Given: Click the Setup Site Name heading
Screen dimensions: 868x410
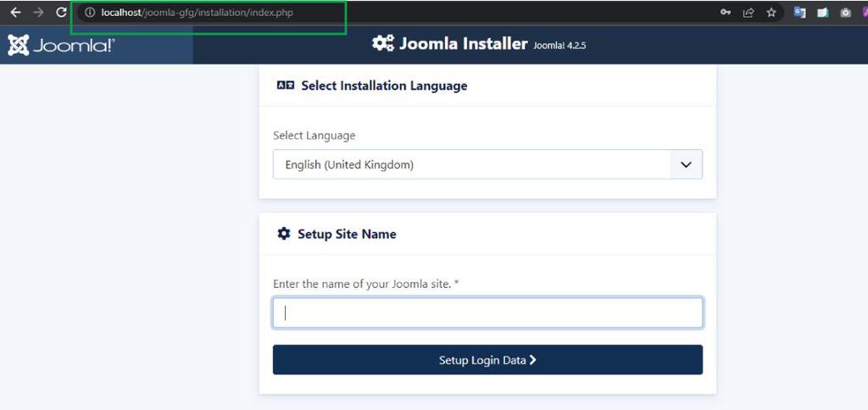Looking at the screenshot, I should point(347,234).
